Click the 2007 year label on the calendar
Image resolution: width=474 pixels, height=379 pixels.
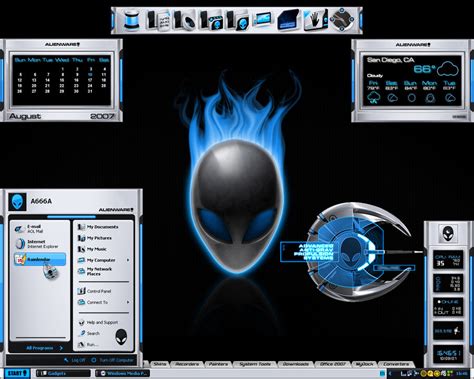point(102,116)
